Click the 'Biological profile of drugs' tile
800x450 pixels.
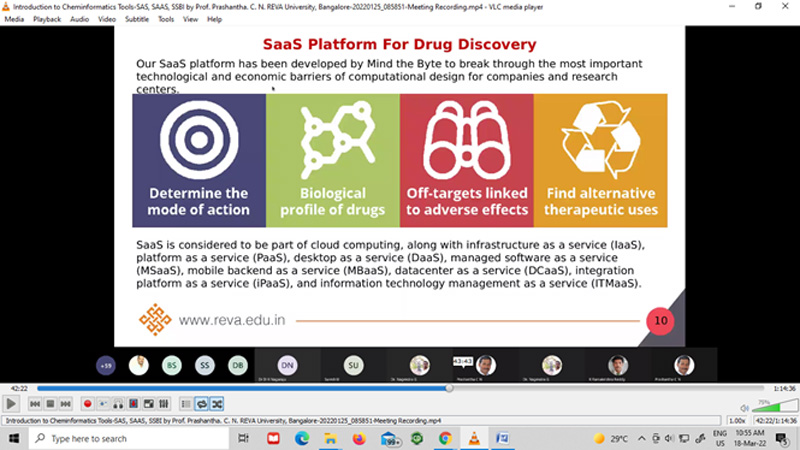tap(333, 160)
